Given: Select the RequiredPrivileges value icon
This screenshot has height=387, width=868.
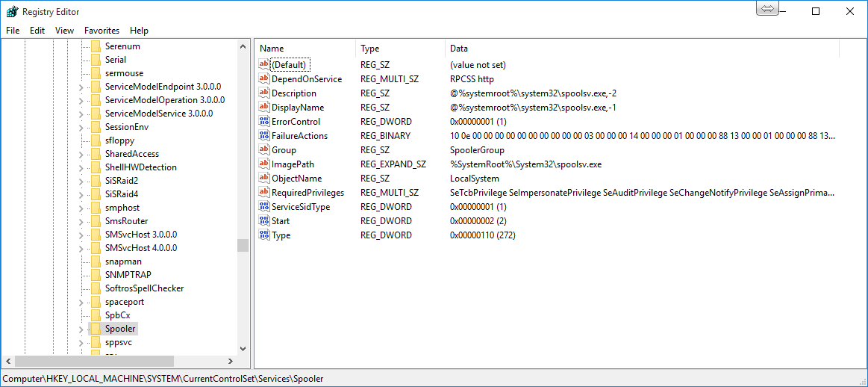Looking at the screenshot, I should point(264,193).
